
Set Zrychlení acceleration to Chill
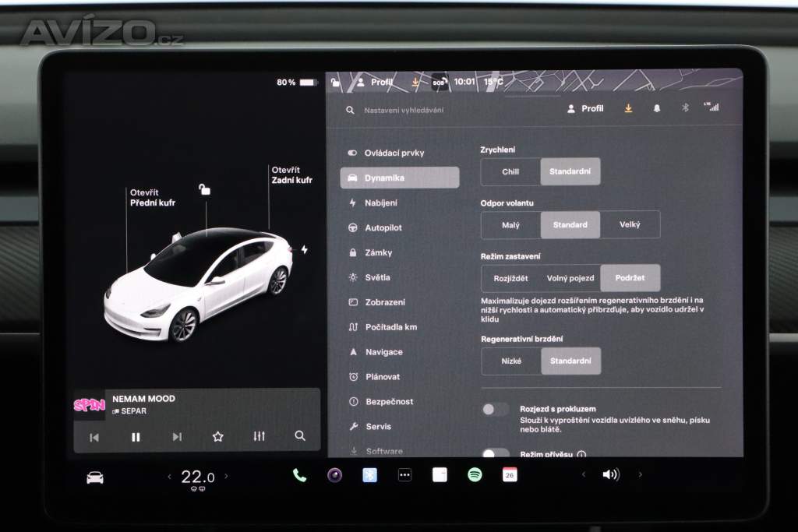tap(510, 172)
